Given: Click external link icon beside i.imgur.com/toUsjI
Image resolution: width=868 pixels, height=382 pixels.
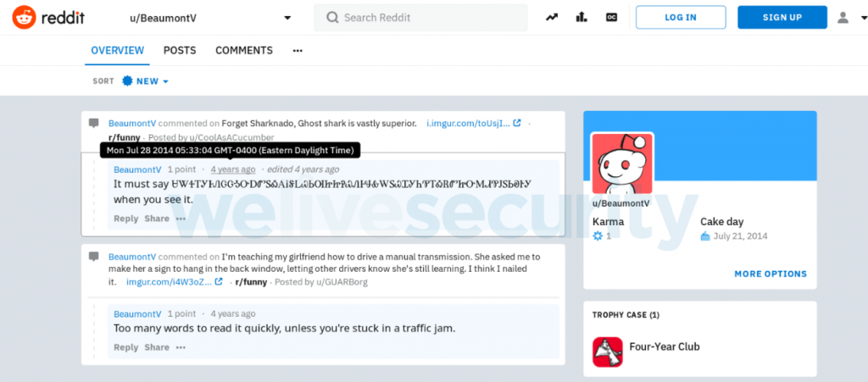Looking at the screenshot, I should 517,124.
